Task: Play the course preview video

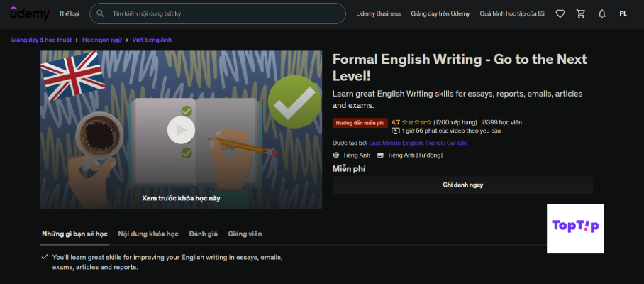Action: pyautogui.click(x=181, y=130)
